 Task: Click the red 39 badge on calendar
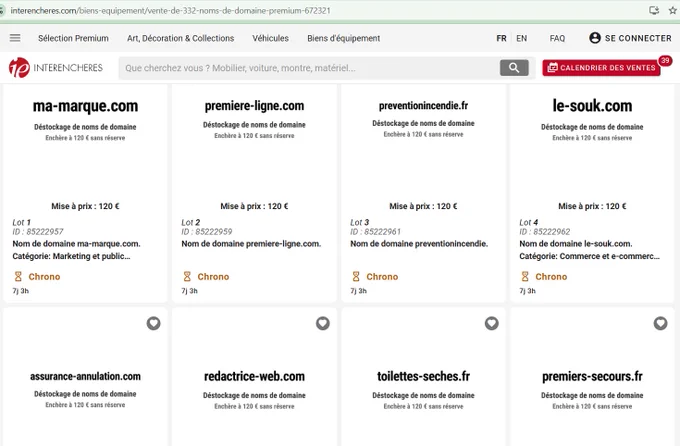(x=665, y=60)
